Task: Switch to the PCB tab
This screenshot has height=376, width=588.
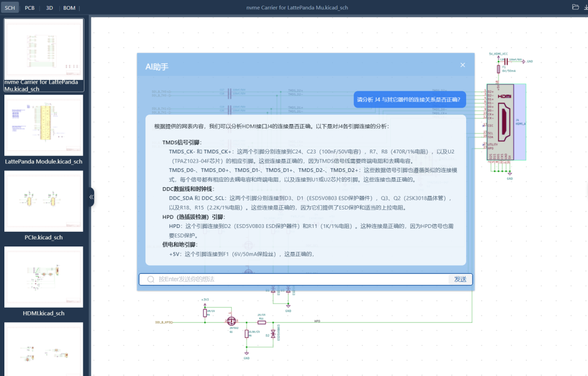Action: 29,8
